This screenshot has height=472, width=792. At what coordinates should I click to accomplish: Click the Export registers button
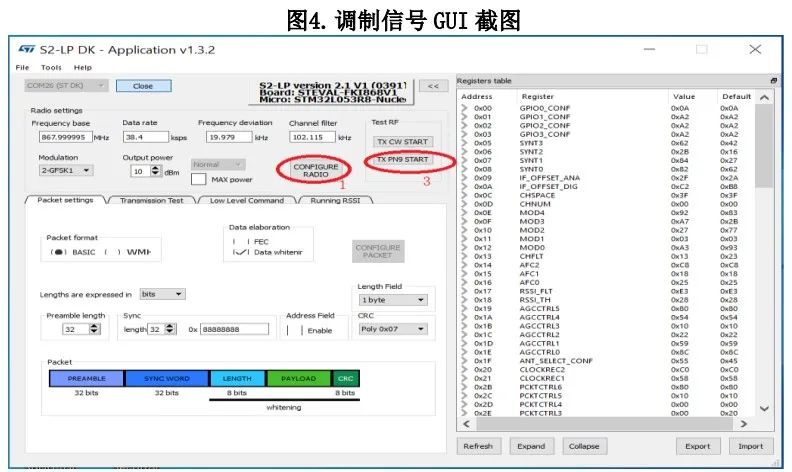[698, 446]
